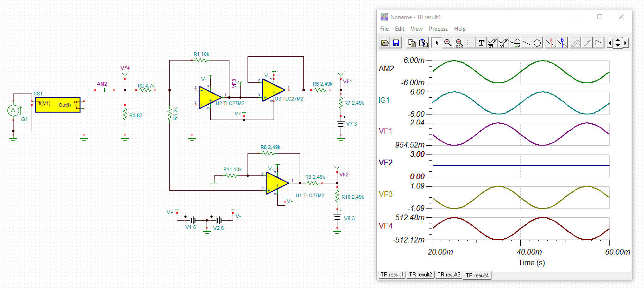
Task: Click the VF2 curve label in diagram
Action: click(386, 162)
